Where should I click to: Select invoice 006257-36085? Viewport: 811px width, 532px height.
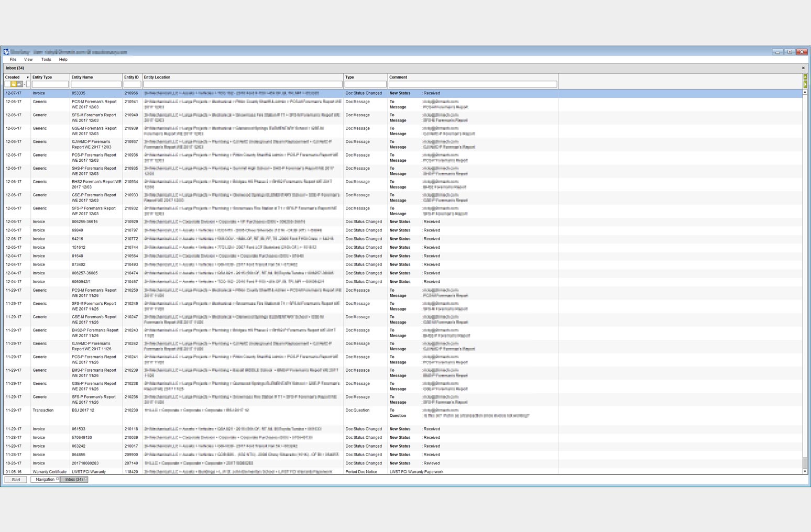pos(403,273)
